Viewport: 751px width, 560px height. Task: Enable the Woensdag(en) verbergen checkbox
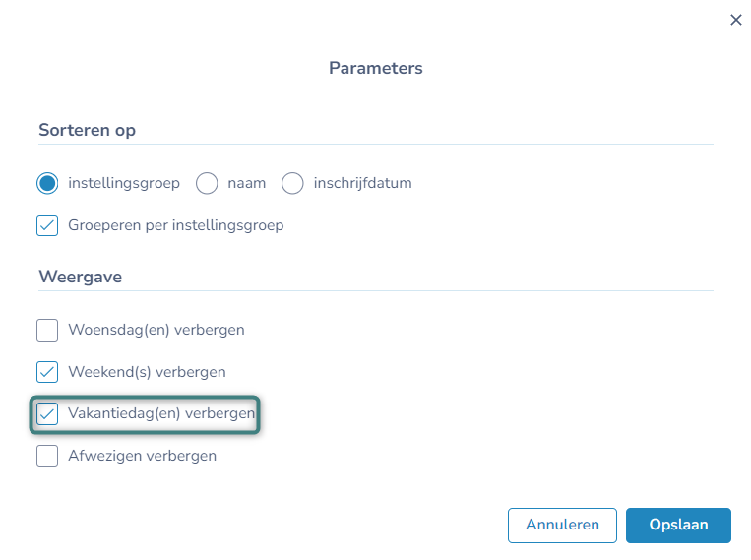(47, 330)
